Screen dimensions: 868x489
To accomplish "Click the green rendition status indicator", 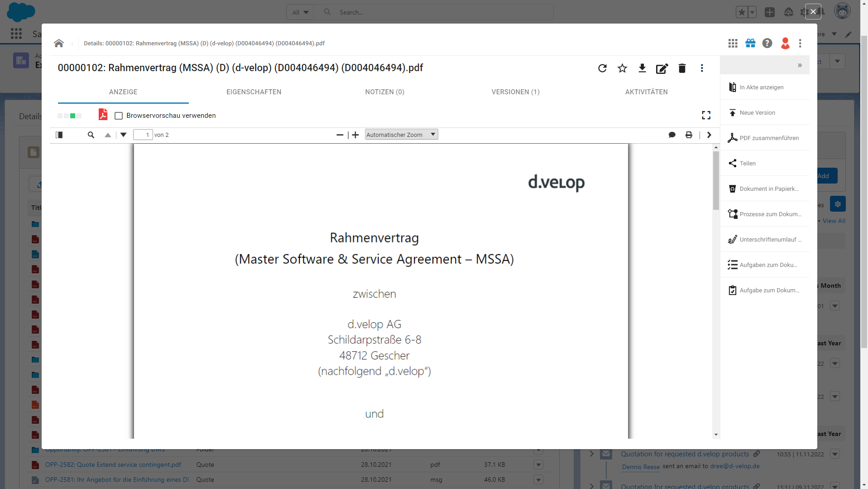I will coord(72,116).
